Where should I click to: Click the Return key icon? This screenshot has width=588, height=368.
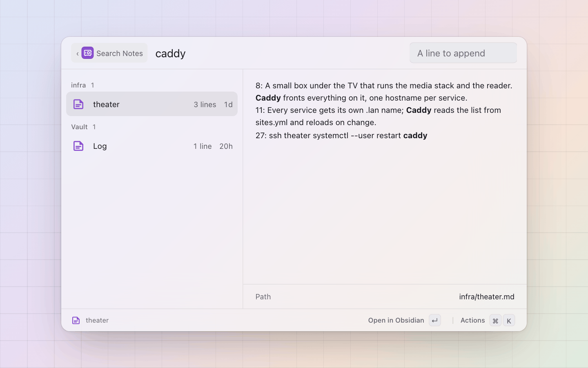[435, 321]
